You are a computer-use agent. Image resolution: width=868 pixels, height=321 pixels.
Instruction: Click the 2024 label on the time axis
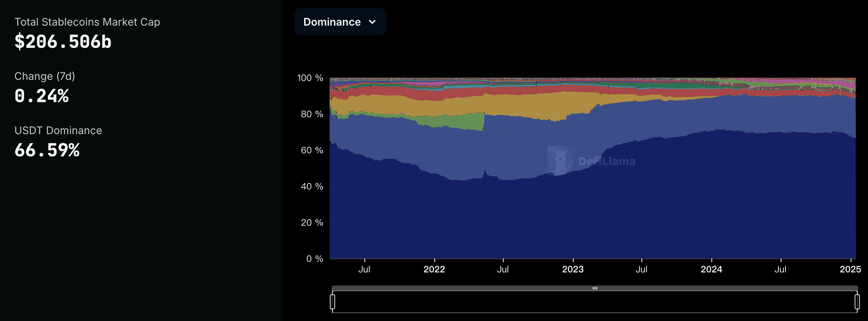pos(711,269)
